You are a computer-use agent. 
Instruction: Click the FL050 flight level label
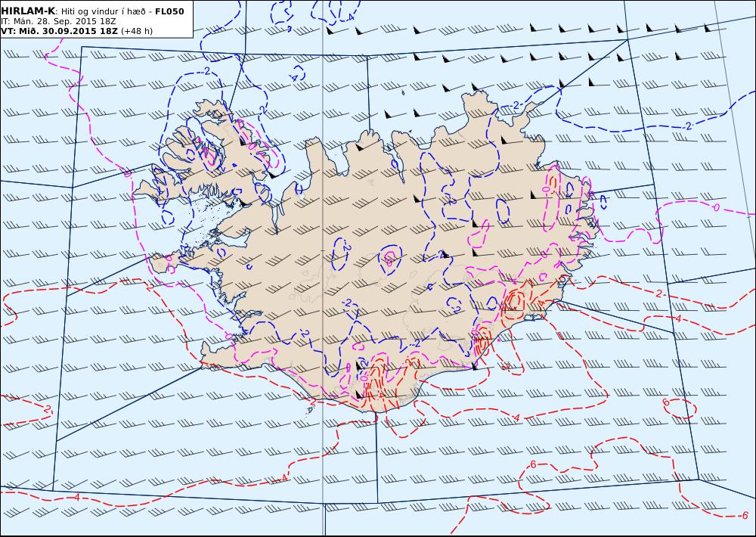[169, 11]
